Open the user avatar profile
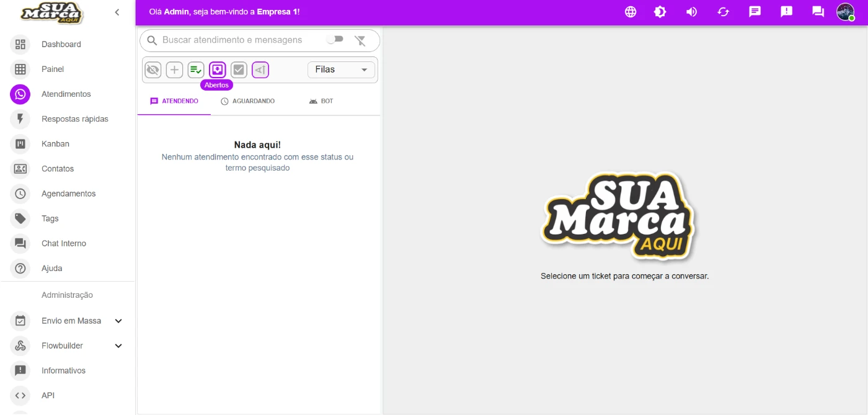The width and height of the screenshot is (868, 415). [845, 12]
